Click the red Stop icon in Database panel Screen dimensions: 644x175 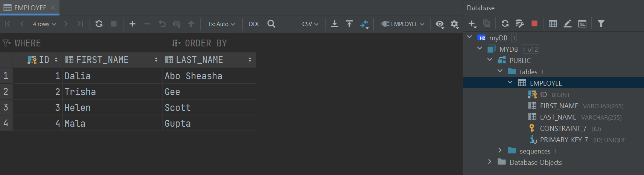tap(534, 23)
